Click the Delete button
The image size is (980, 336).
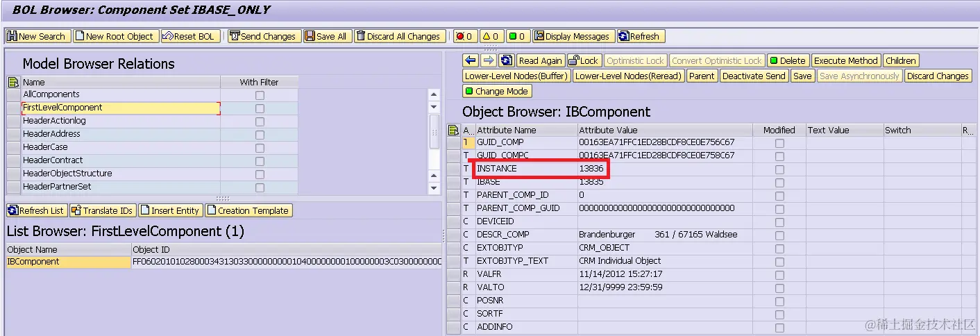788,60
